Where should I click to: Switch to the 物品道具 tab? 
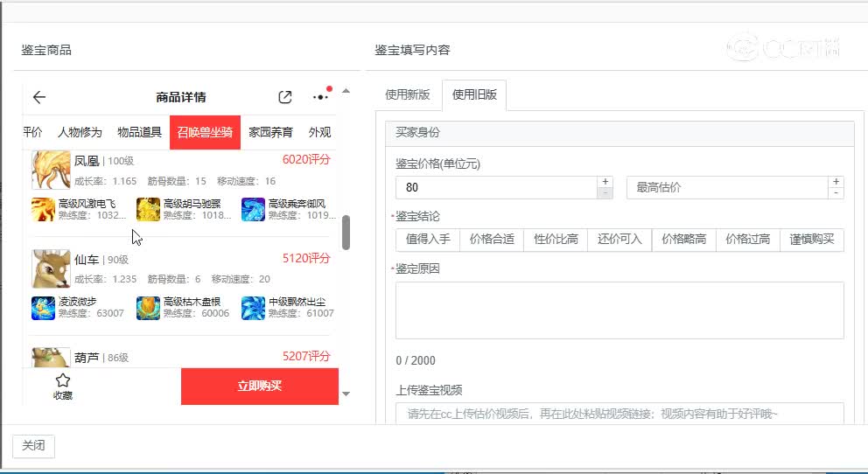(x=139, y=132)
